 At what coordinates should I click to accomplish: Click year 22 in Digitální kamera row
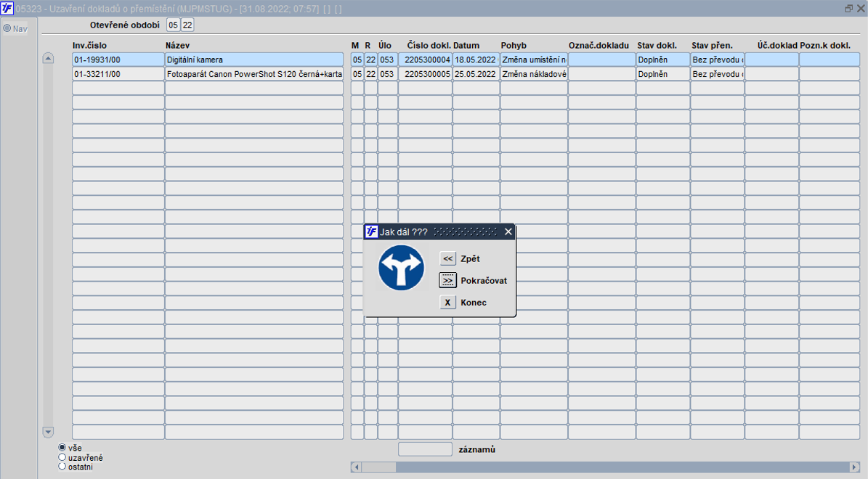[371, 60]
